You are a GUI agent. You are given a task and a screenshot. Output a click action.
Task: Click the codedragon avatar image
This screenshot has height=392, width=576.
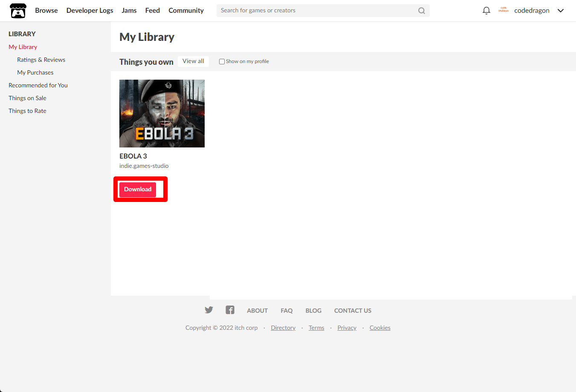(504, 10)
